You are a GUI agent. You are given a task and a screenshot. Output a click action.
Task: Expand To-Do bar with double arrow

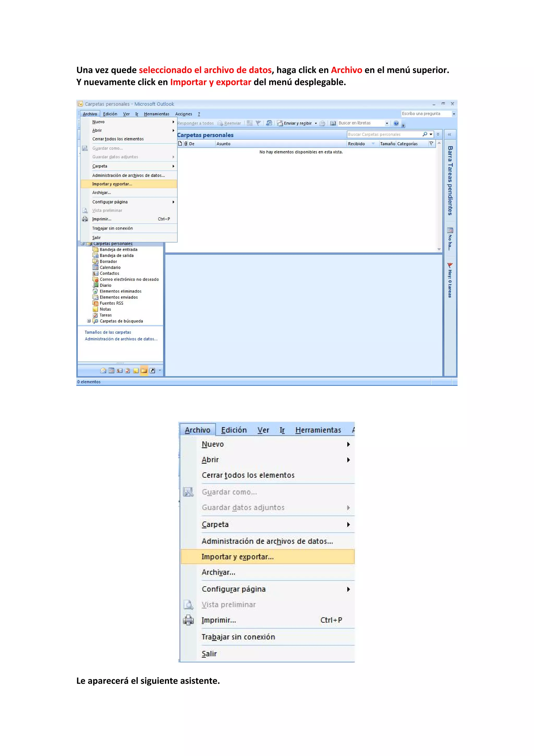pos(450,134)
